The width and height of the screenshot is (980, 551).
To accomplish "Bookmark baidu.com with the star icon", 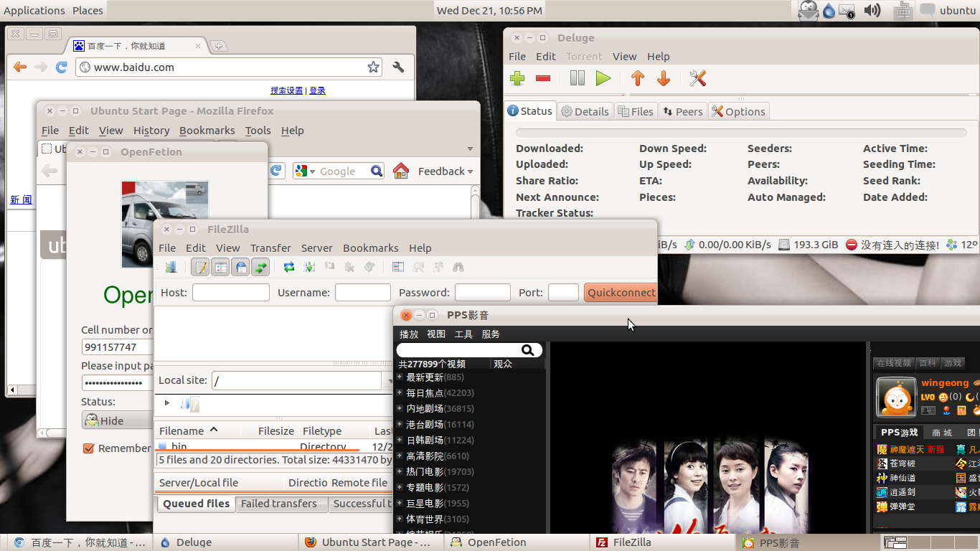I will (x=373, y=67).
